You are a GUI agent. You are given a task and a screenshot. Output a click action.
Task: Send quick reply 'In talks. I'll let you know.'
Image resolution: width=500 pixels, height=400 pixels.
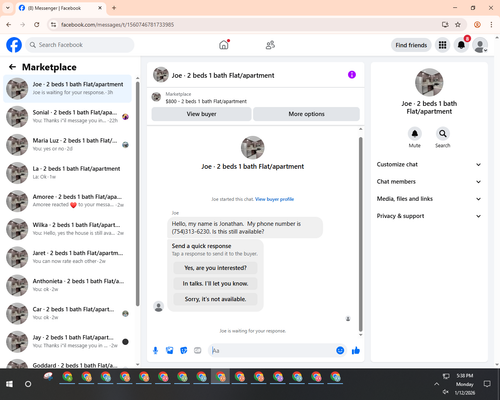coord(215,284)
